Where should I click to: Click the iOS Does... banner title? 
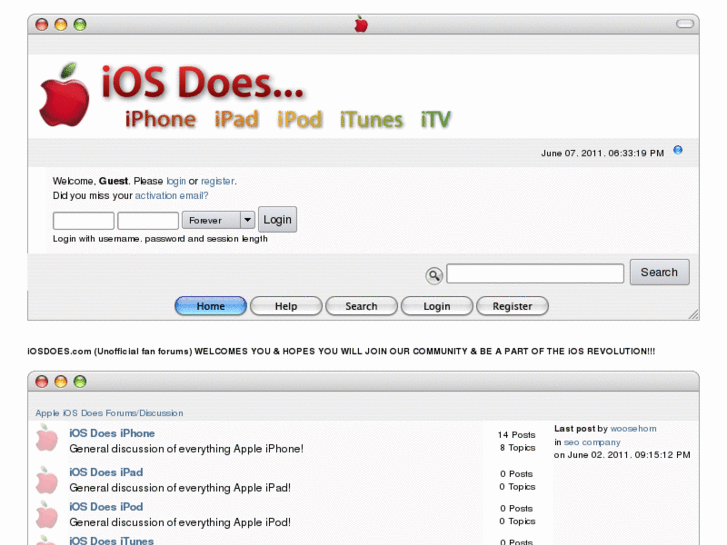[x=202, y=83]
